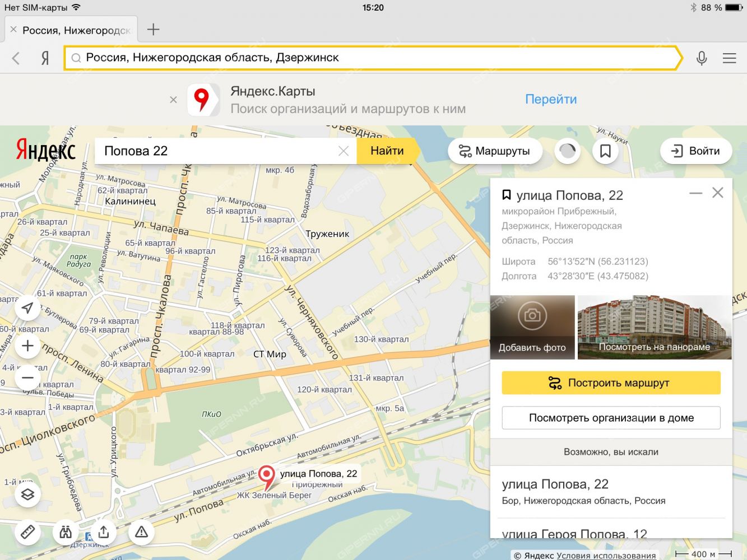
Task: Tap the map label ЖК Зеленый Берег
Action: click(274, 495)
